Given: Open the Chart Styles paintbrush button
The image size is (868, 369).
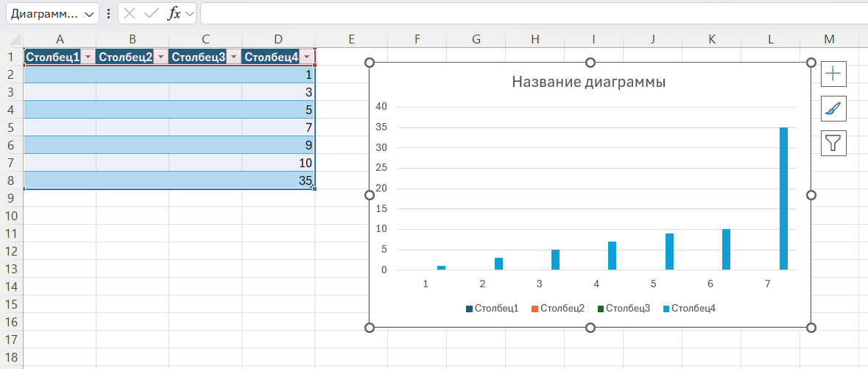Looking at the screenshot, I should (x=833, y=108).
